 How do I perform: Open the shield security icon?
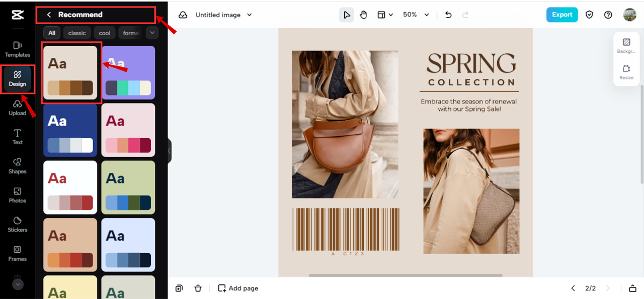(x=589, y=15)
